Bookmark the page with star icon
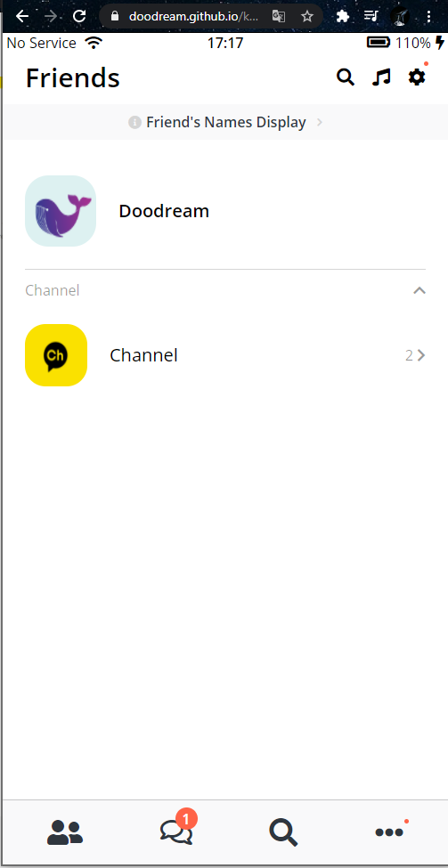 tap(307, 16)
